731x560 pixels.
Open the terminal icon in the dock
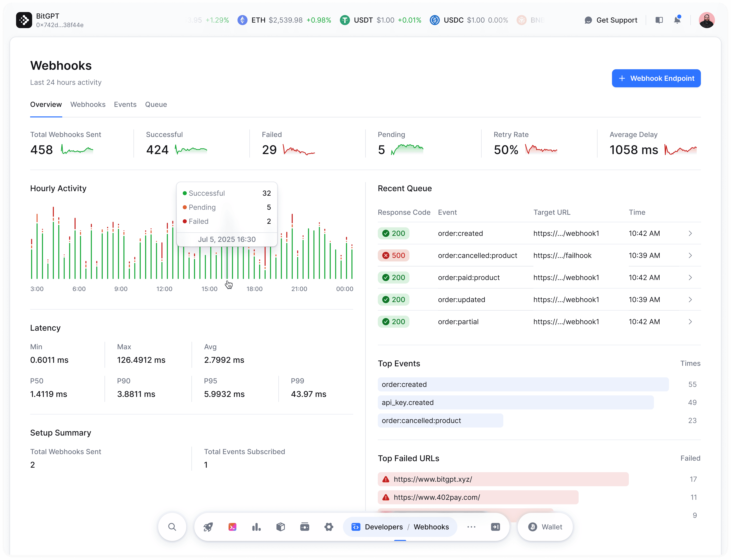click(232, 527)
